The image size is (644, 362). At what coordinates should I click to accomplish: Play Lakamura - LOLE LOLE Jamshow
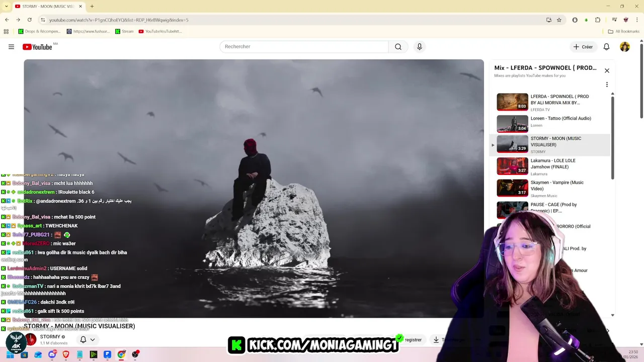pos(550,166)
